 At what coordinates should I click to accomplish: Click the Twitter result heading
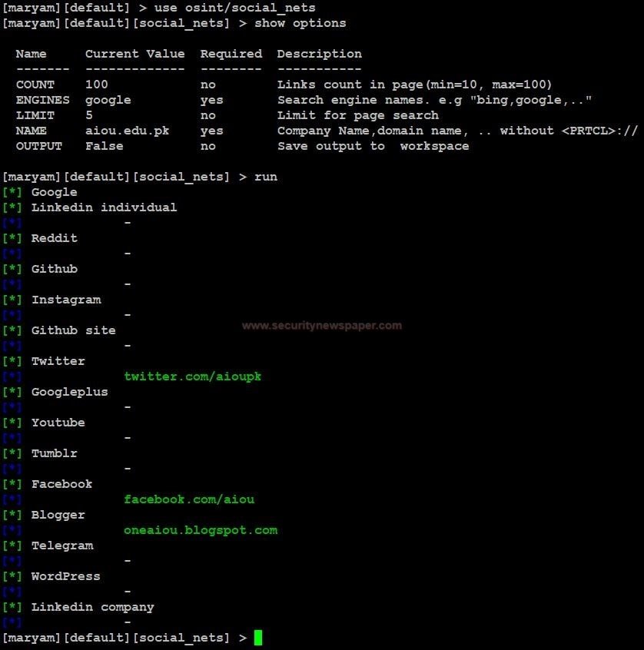point(58,361)
